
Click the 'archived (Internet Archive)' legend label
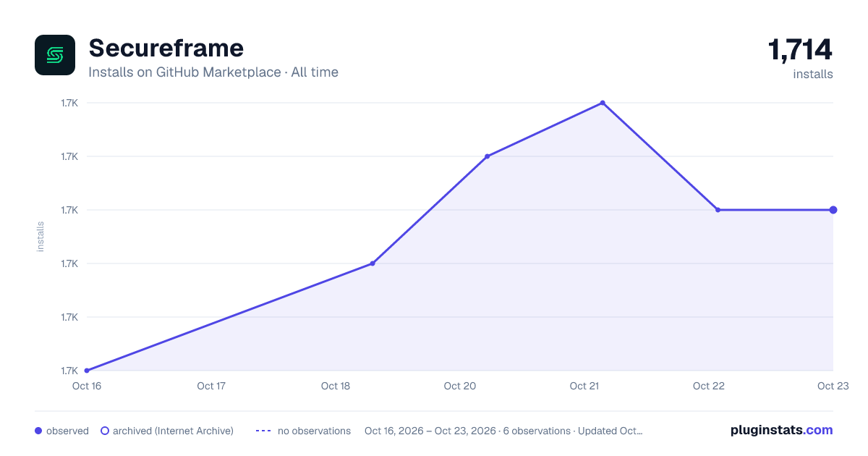pyautogui.click(x=173, y=431)
